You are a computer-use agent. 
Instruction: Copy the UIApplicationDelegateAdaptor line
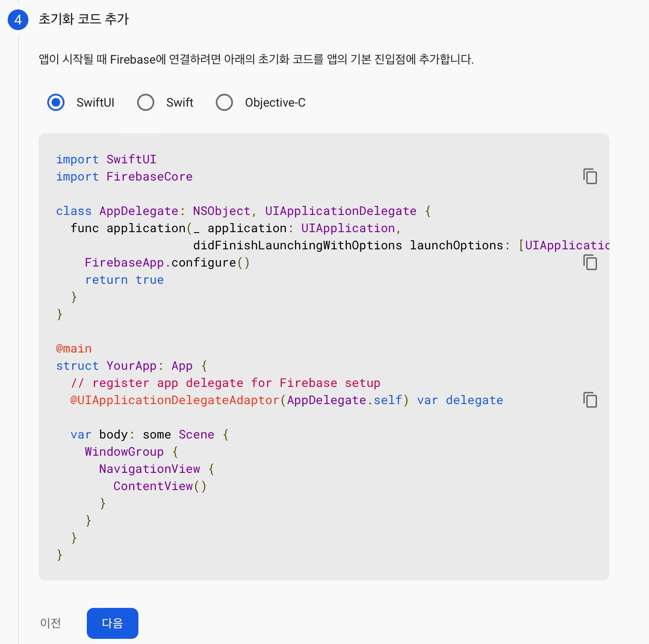coord(590,400)
